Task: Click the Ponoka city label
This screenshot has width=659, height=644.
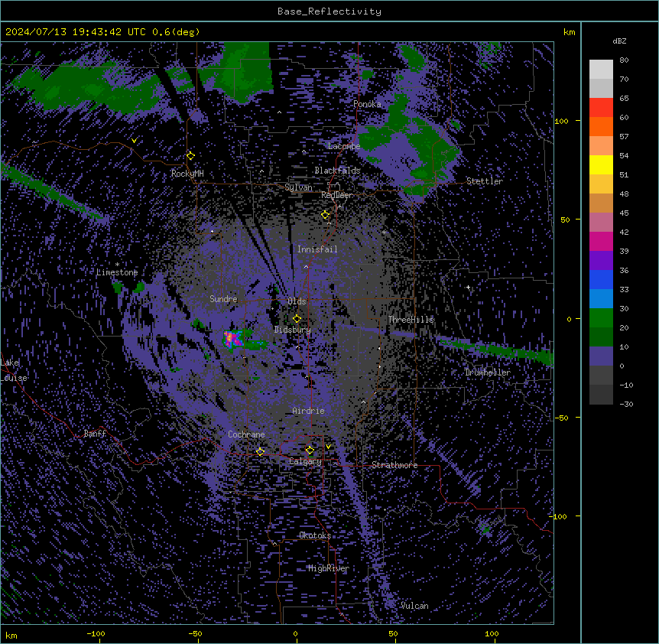Action: coord(367,104)
